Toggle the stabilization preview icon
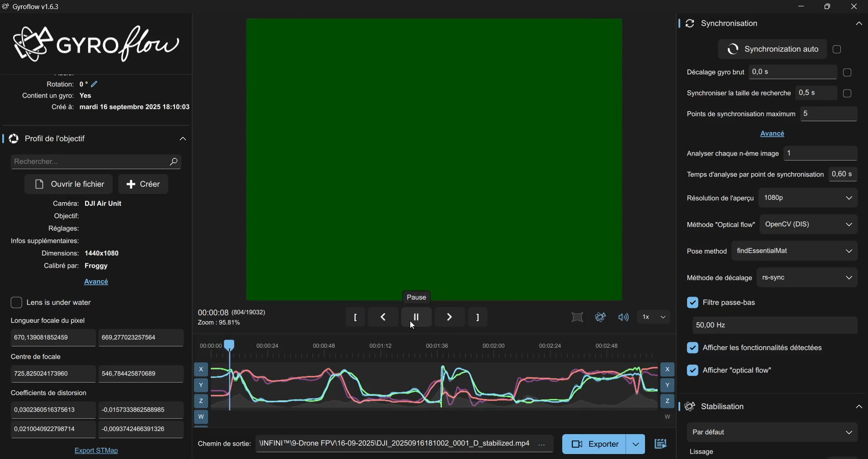 pyautogui.click(x=600, y=317)
